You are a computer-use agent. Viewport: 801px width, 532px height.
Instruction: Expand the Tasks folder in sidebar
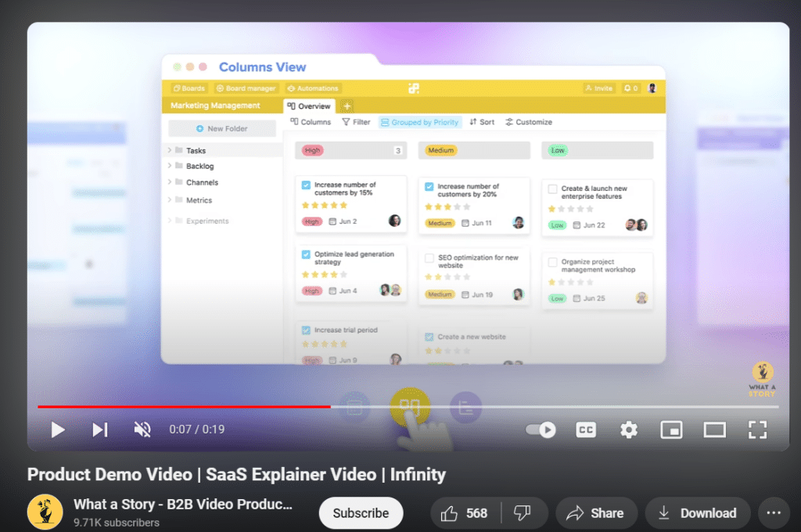170,150
